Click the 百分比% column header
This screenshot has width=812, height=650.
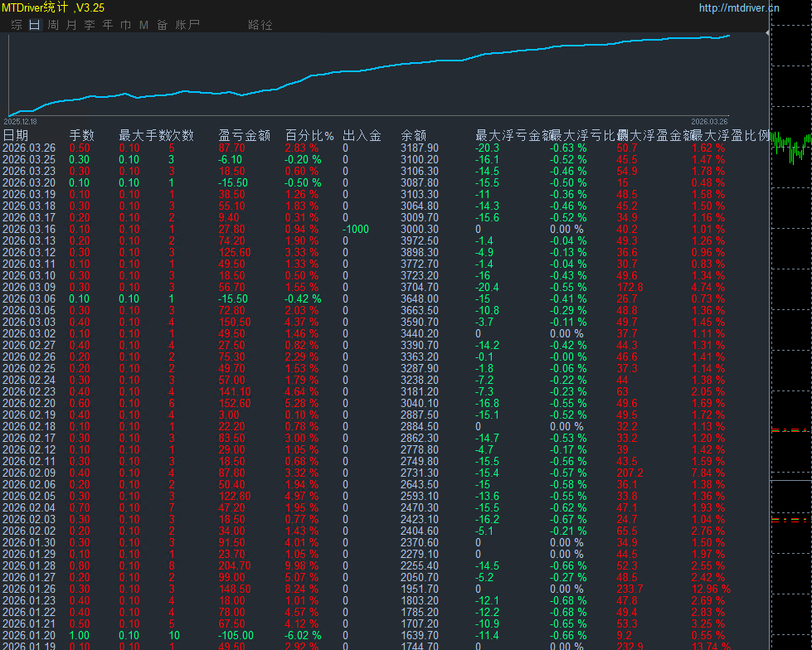tap(309, 135)
